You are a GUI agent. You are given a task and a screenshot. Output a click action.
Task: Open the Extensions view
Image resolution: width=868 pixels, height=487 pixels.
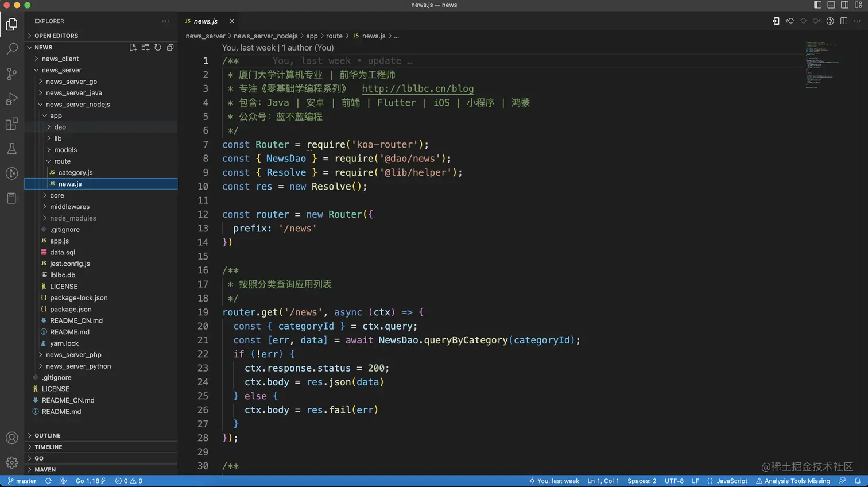click(11, 123)
